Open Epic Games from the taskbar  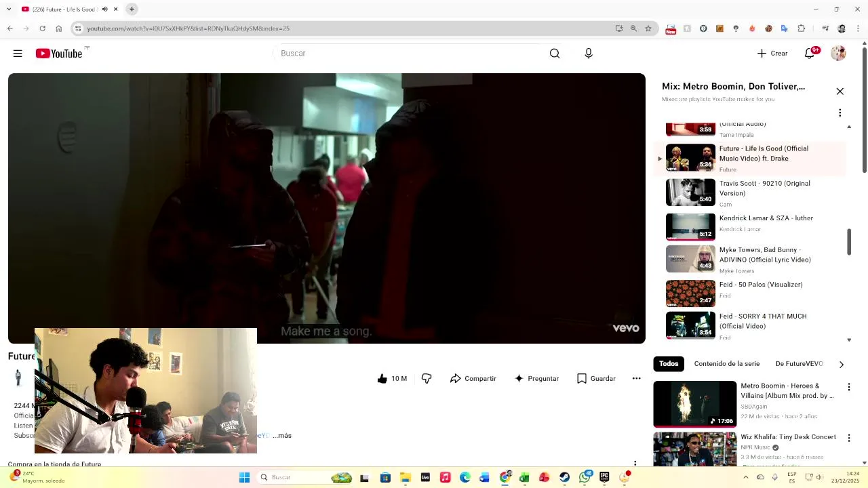click(604, 477)
